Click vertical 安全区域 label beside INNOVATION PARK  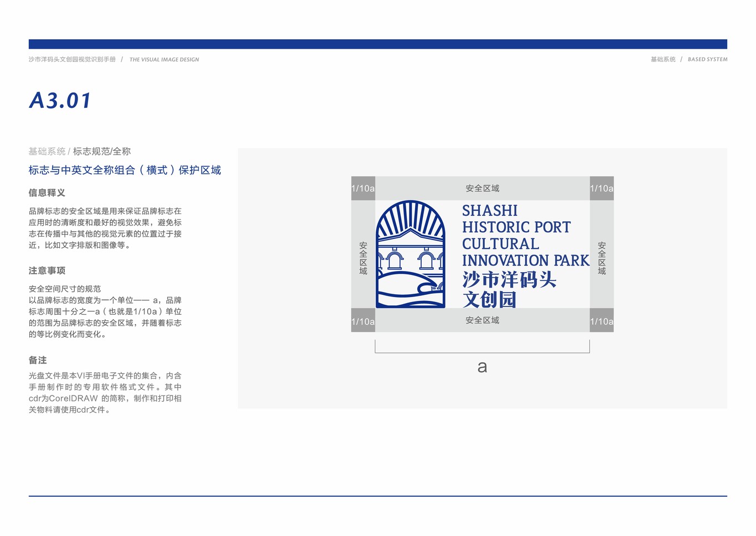tap(602, 258)
